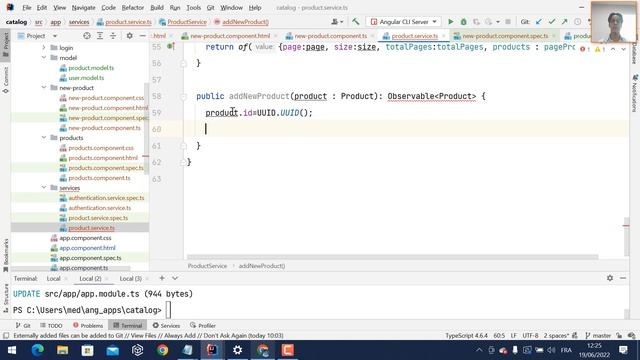Image resolution: width=640 pixels, height=360 pixels.
Task: Go to next highlighted error arrow
Action: (623, 49)
